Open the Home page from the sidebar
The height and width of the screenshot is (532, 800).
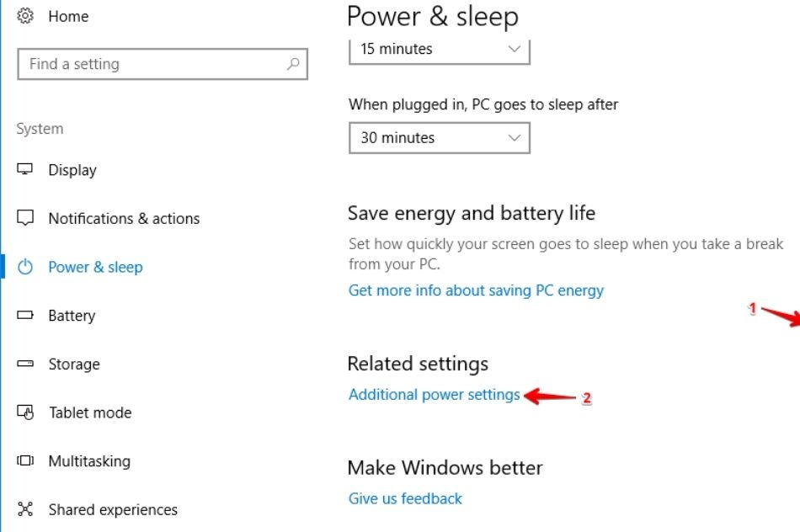[68, 15]
